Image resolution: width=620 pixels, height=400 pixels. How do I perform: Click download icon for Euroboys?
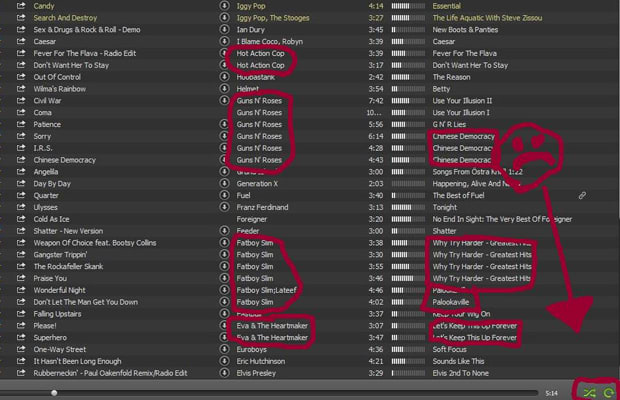click(x=224, y=349)
